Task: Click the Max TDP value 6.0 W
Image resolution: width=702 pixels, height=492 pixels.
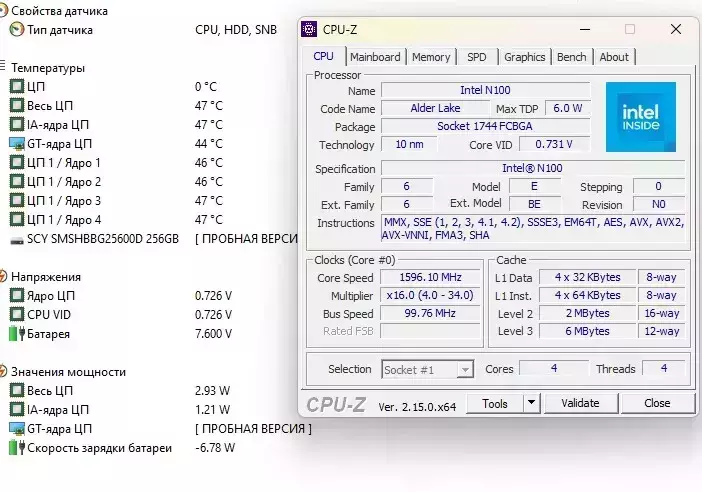Action: point(568,108)
